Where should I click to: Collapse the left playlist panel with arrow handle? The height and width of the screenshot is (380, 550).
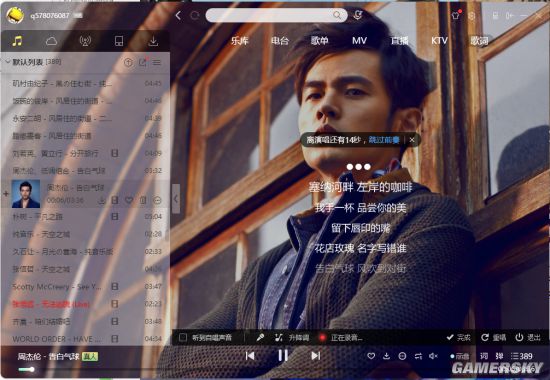pos(176,199)
